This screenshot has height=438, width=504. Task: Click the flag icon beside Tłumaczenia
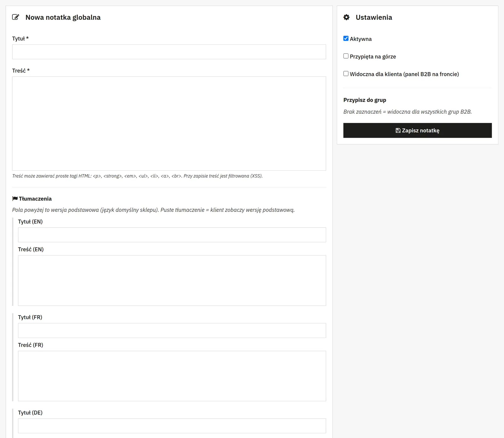pyautogui.click(x=15, y=199)
